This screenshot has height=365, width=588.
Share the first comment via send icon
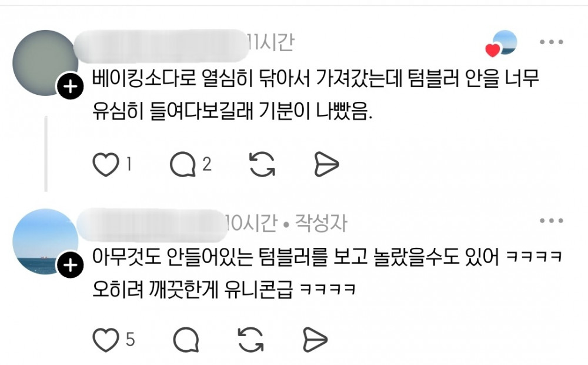click(x=326, y=164)
